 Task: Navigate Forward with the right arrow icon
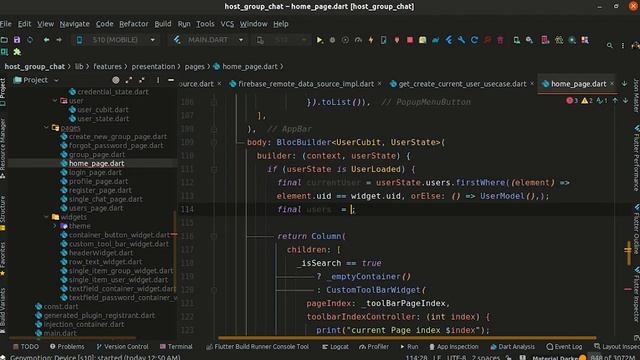pyautogui.click(x=59, y=40)
